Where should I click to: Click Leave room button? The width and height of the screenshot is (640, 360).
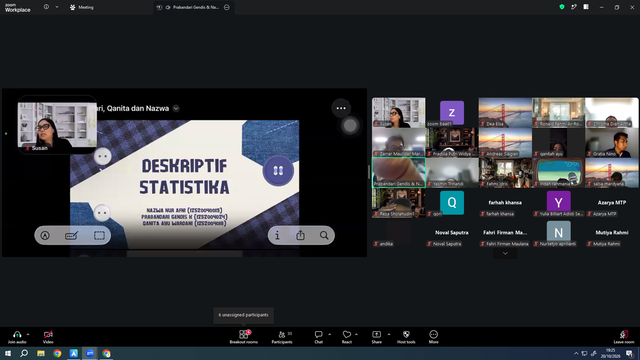(x=624, y=337)
